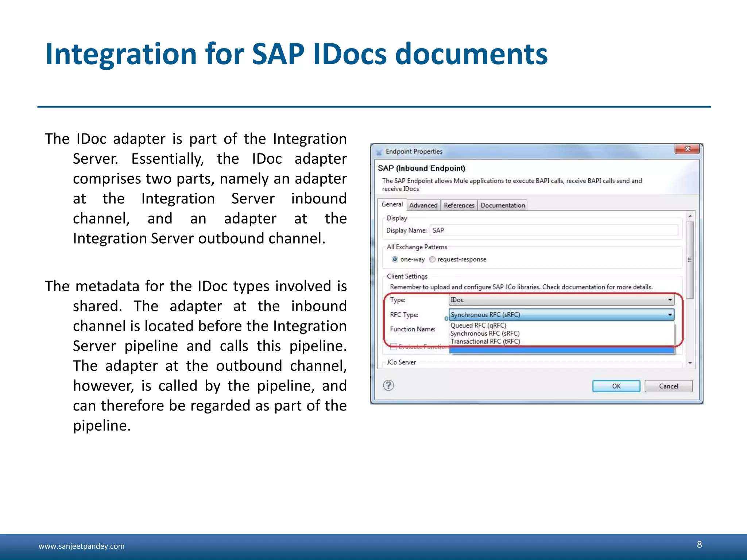Click the Display Name input field
The width and height of the screenshot is (747, 560).
point(554,230)
